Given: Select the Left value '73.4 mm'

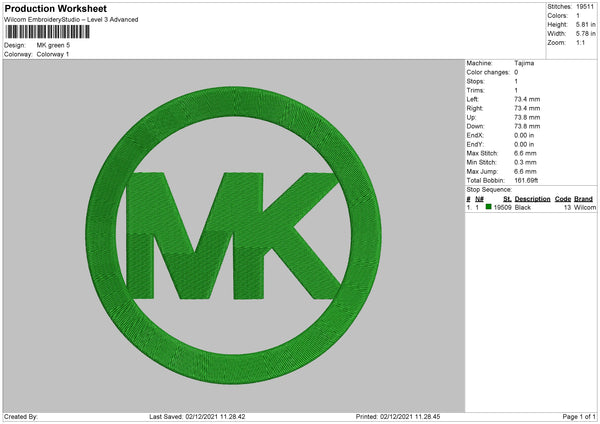Looking at the screenshot, I should 527,99.
